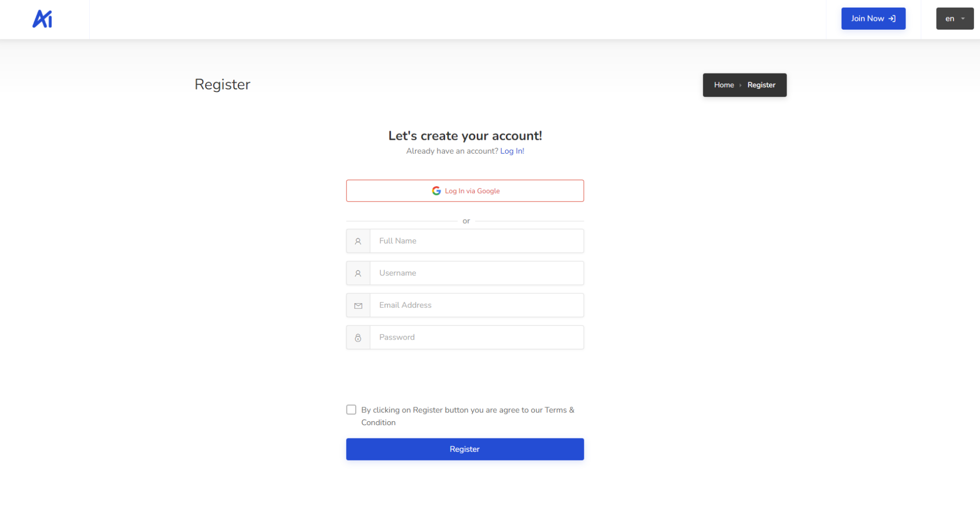This screenshot has width=980, height=513.
Task: Click the Google logo icon
Action: pos(436,191)
